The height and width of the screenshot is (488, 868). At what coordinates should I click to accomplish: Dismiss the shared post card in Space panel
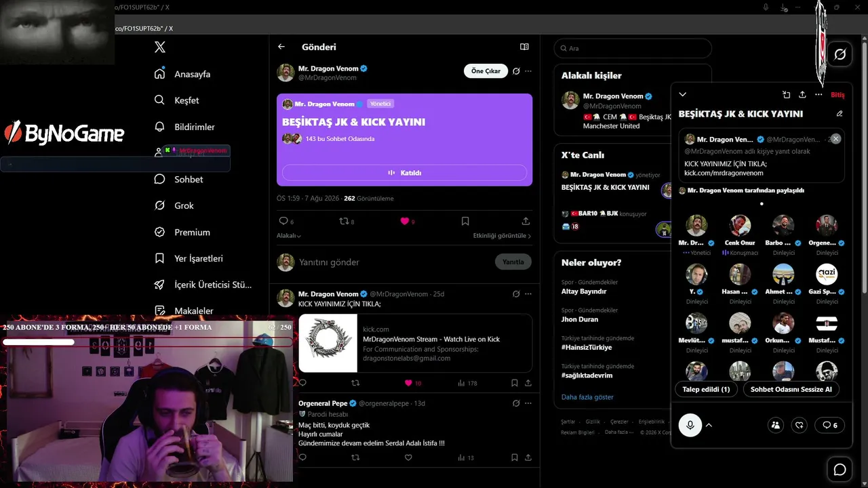[836, 139]
